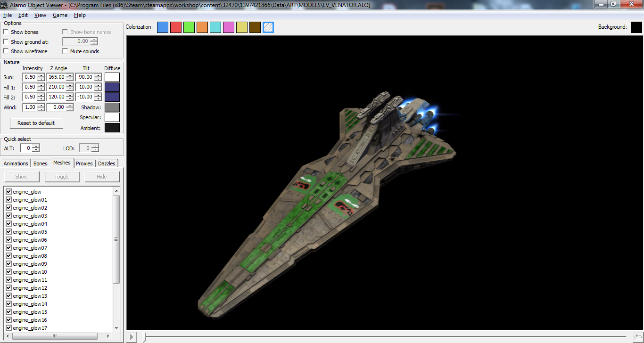
Task: Click the mesh list scroll-right arrow
Action: coord(109,336)
